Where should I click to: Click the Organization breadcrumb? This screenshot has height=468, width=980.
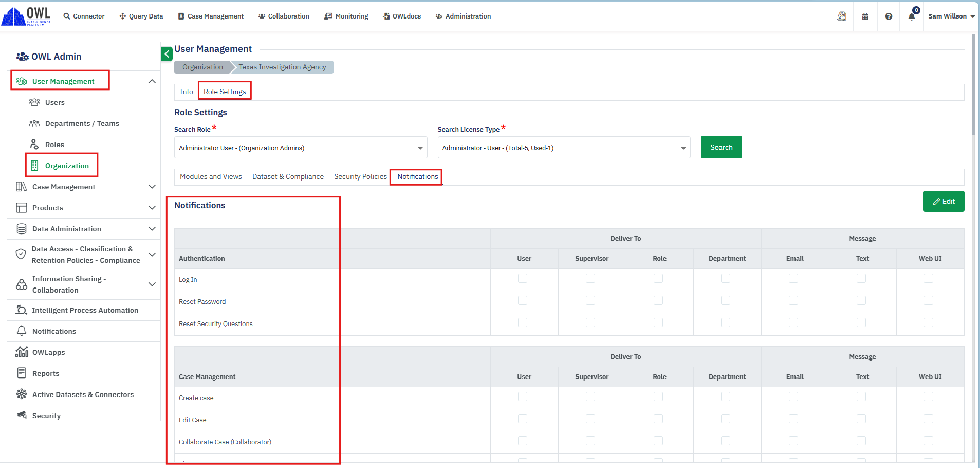[x=202, y=67]
